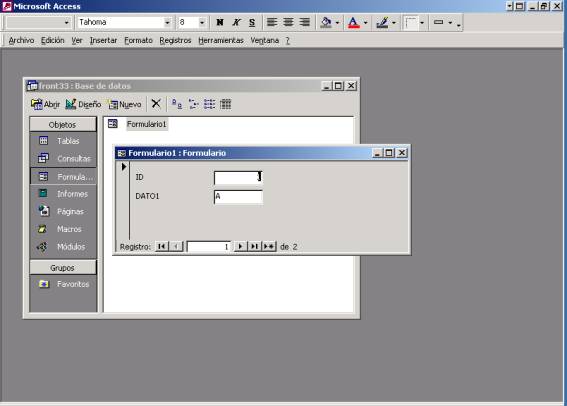Click the DATO1 field containing A
The height and width of the screenshot is (406, 567).
[238, 197]
